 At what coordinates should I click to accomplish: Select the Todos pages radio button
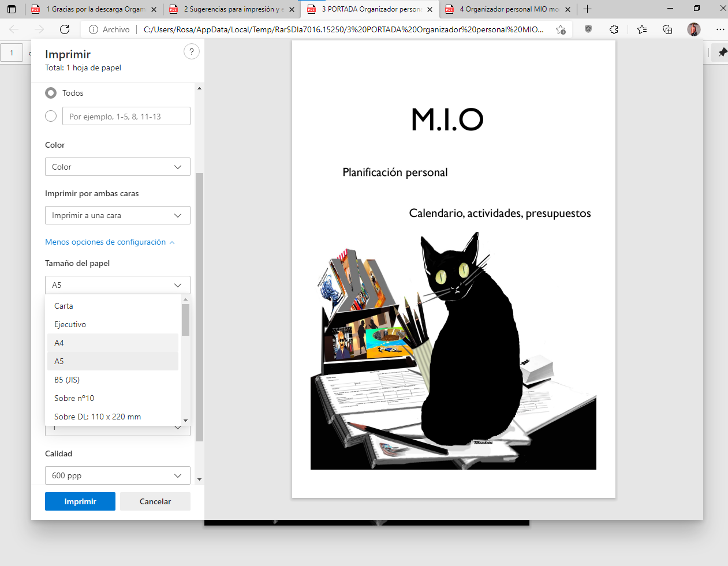click(51, 93)
